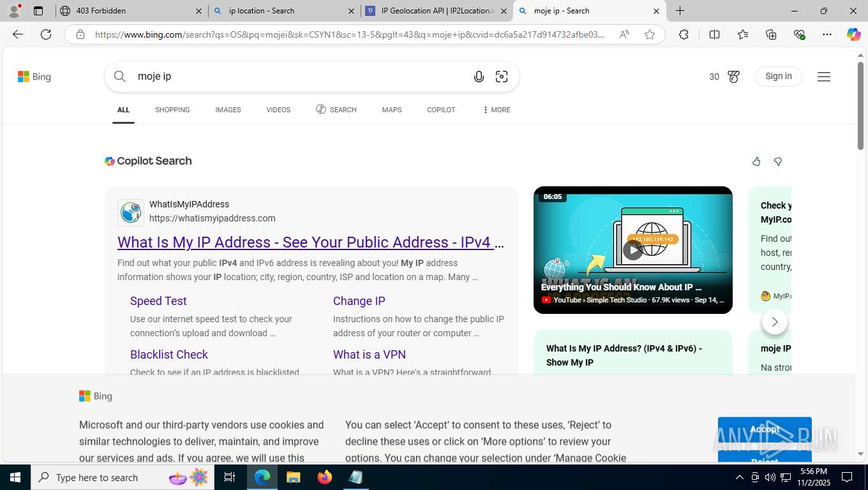Open the SEARCH filter tab
868x490 pixels.
pyautogui.click(x=336, y=110)
